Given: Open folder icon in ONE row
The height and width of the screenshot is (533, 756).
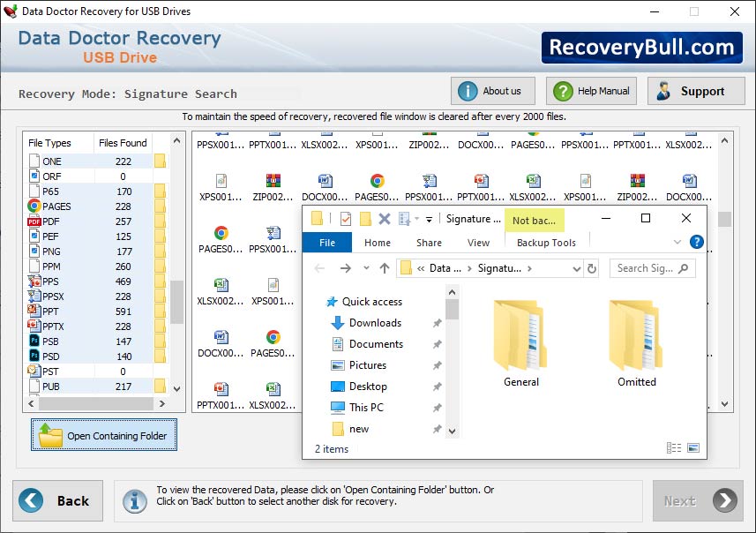Looking at the screenshot, I should click(160, 161).
